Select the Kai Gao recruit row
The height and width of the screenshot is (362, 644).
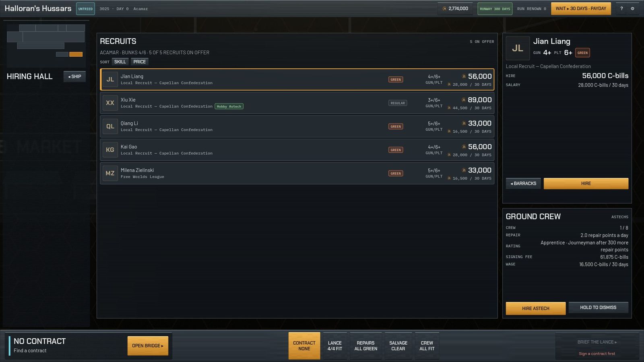[297, 150]
